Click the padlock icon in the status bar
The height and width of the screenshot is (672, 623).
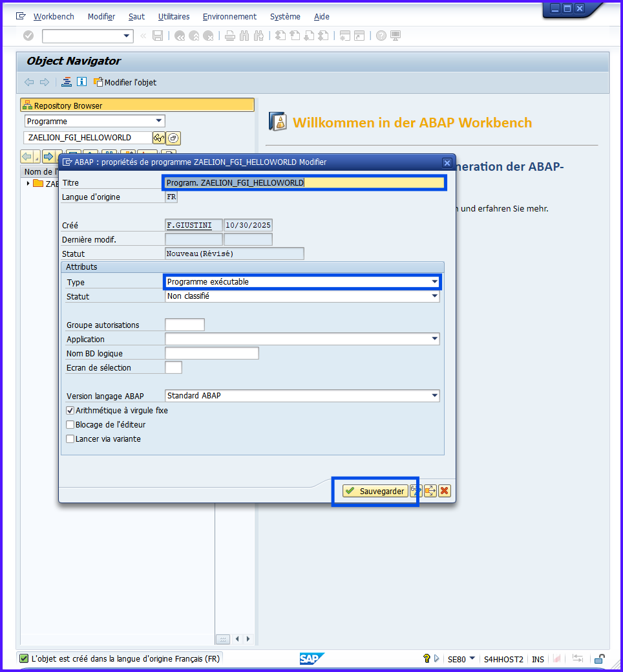coord(600,659)
